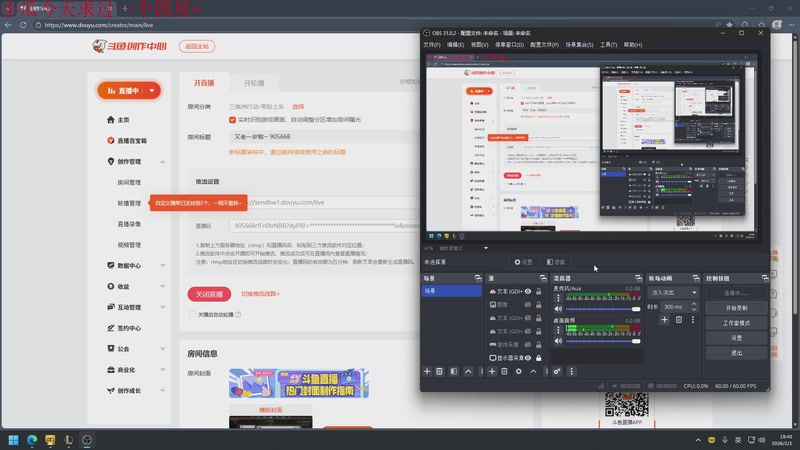Unlock the 显示器采集 source lock

coord(538,358)
